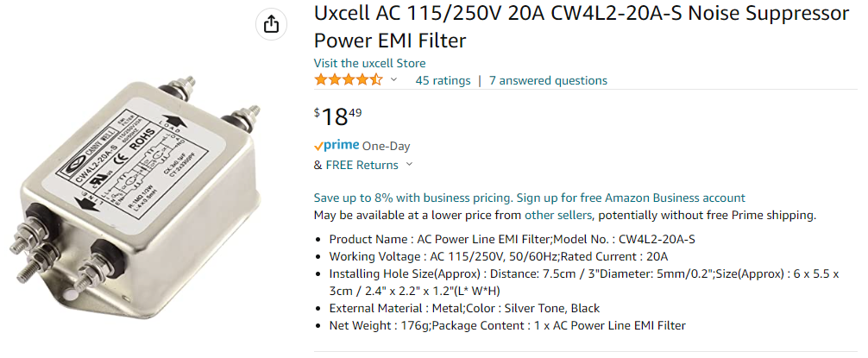Open the "45 ratings" link

point(443,80)
